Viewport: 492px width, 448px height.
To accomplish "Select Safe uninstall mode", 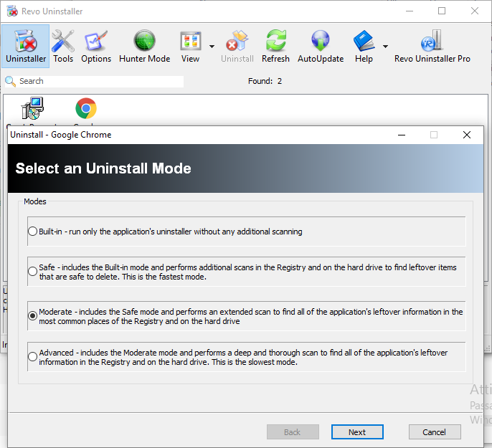I will (x=33, y=272).
